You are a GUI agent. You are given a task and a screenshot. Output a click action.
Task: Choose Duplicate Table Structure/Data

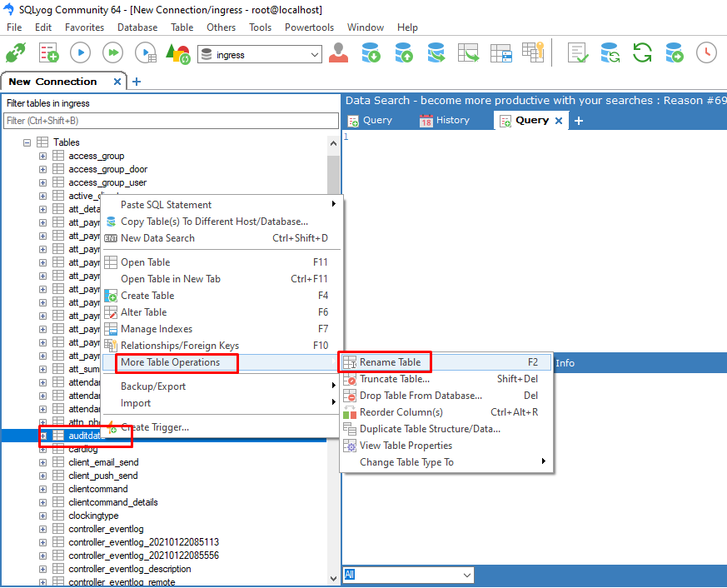click(446, 429)
